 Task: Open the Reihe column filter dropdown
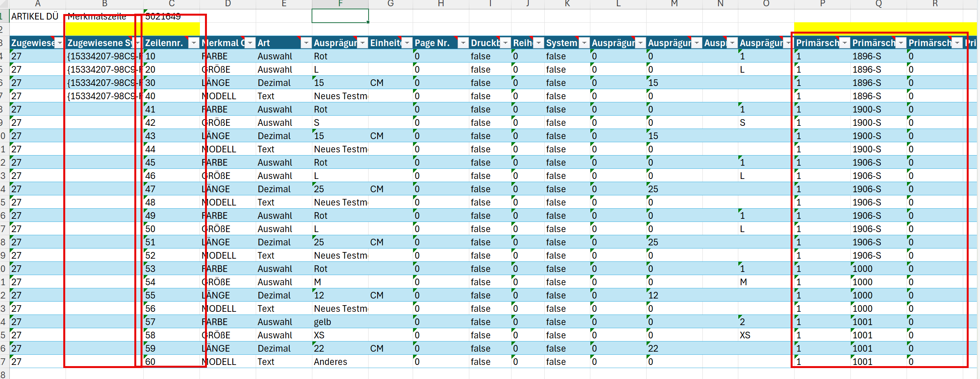coord(538,43)
